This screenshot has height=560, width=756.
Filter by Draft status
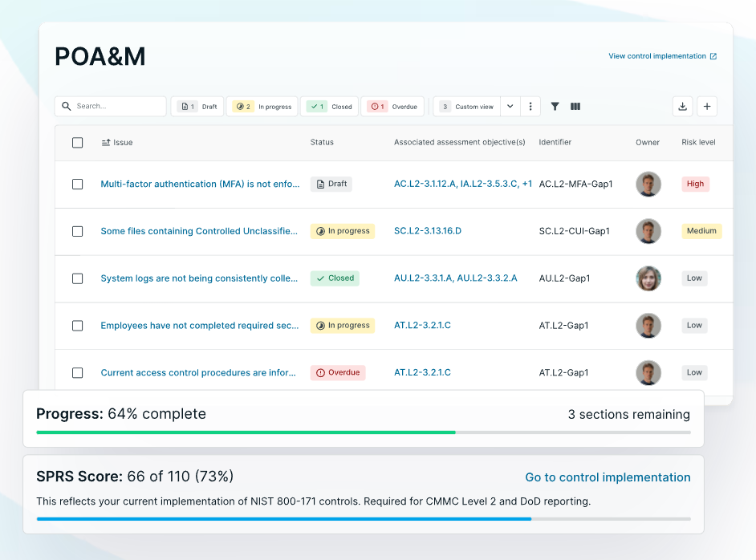197,106
